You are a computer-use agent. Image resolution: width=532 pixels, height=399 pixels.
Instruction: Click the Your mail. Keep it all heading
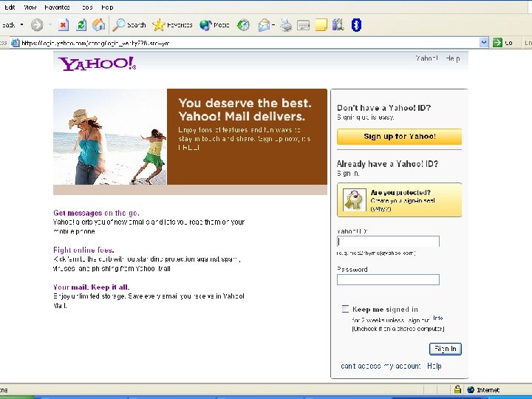(92, 287)
